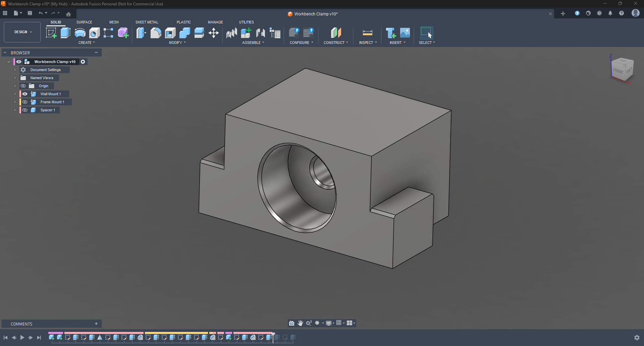Screen dimensions: 644x346
Task: Open the CREATE dropdown menu
Action: (87, 43)
